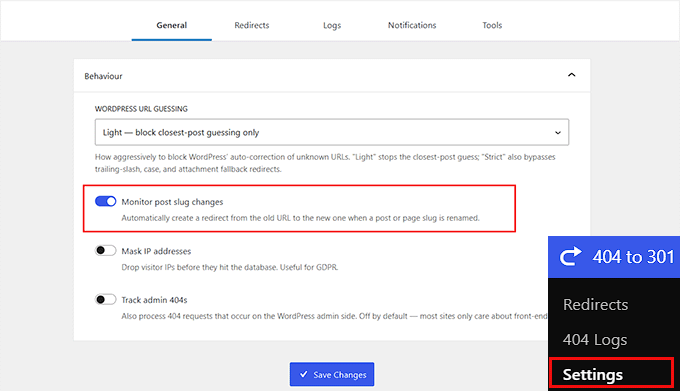Screen dimensions: 680x391
Task: Click the 404 to 301 menu title
Action: pos(633,257)
